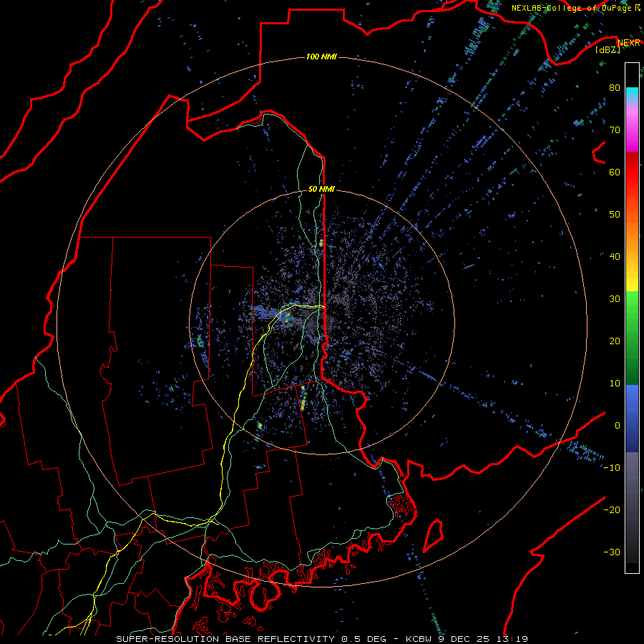Click the green segment of reflectivity color bar

pos(632,338)
